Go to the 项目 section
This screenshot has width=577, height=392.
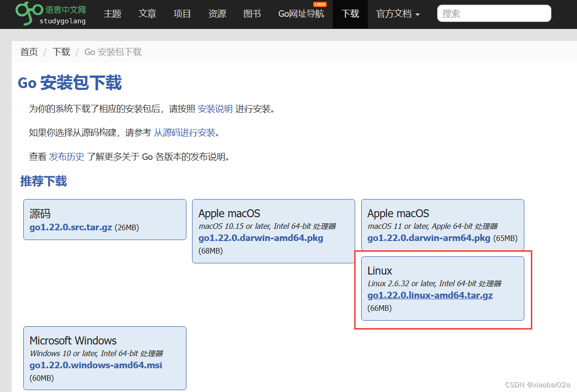[182, 14]
